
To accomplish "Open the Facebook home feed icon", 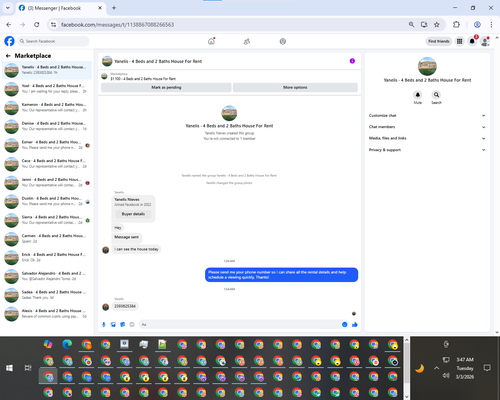I will click(x=211, y=41).
